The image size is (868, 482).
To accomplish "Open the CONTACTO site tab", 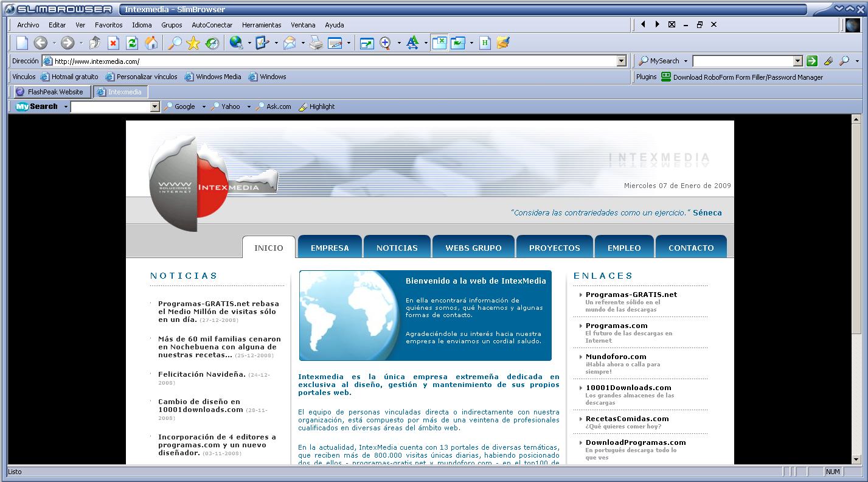I will point(691,247).
